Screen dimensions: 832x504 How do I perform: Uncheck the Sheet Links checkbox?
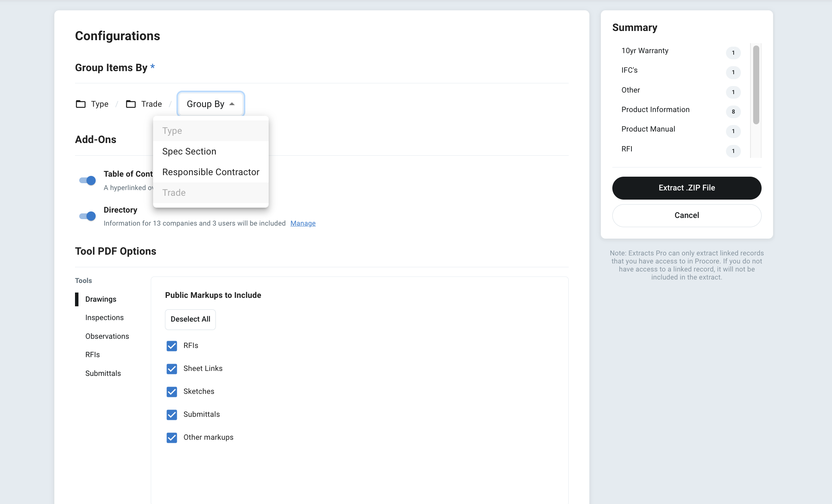tap(172, 369)
